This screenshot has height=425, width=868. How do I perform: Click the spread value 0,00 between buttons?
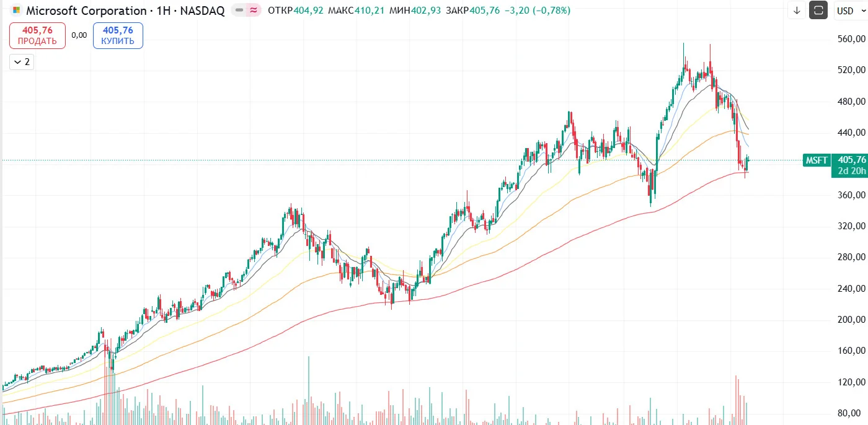(x=79, y=35)
